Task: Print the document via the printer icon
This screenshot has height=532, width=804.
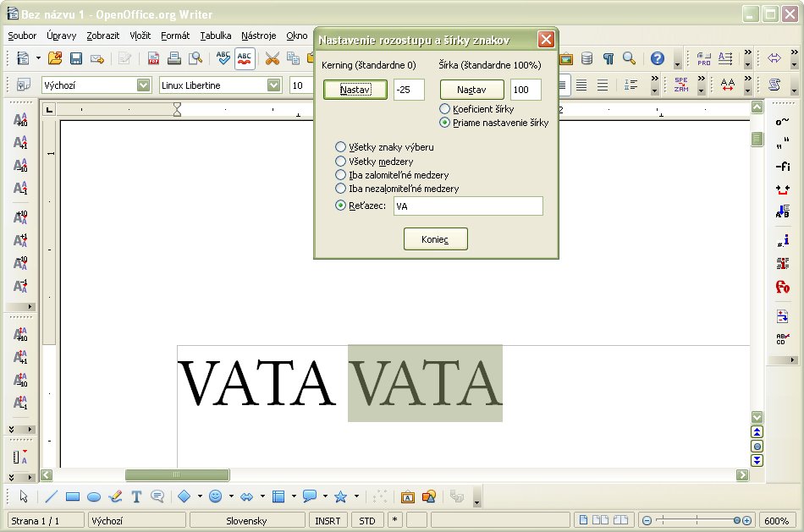Action: point(174,58)
